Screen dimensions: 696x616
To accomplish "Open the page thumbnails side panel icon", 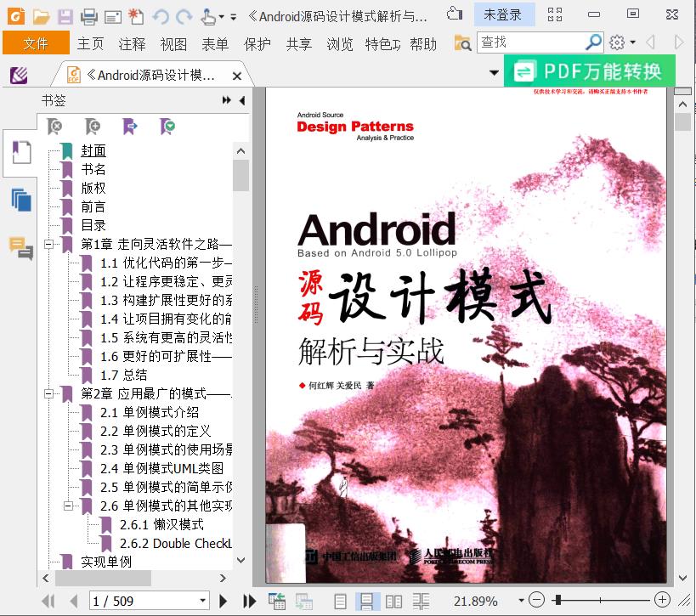I will 21,201.
